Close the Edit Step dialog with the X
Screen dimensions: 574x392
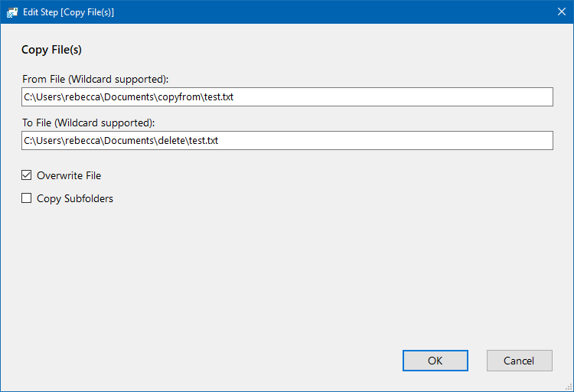[x=562, y=11]
